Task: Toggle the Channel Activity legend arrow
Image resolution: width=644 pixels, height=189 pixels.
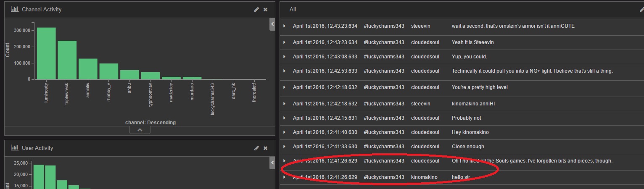Action: click(272, 25)
